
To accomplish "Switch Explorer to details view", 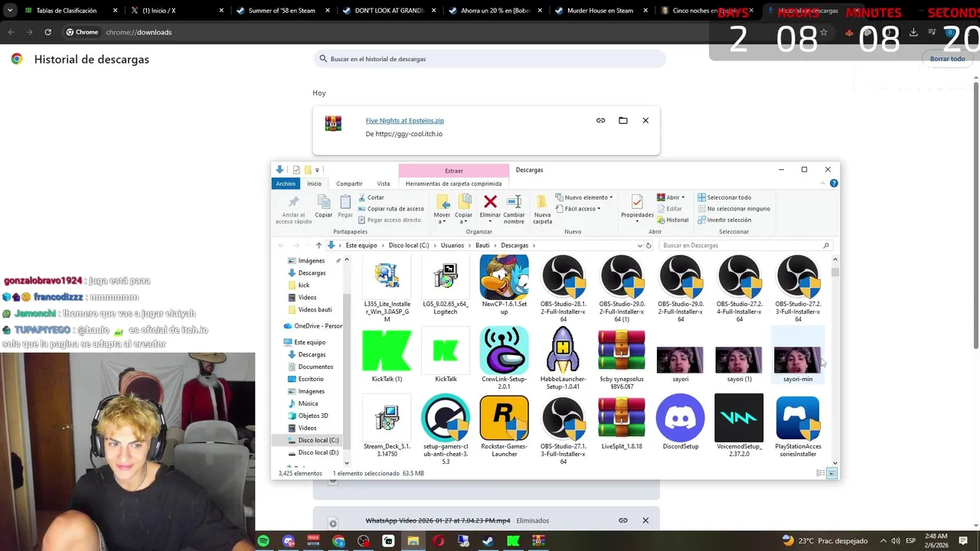I will [822, 474].
